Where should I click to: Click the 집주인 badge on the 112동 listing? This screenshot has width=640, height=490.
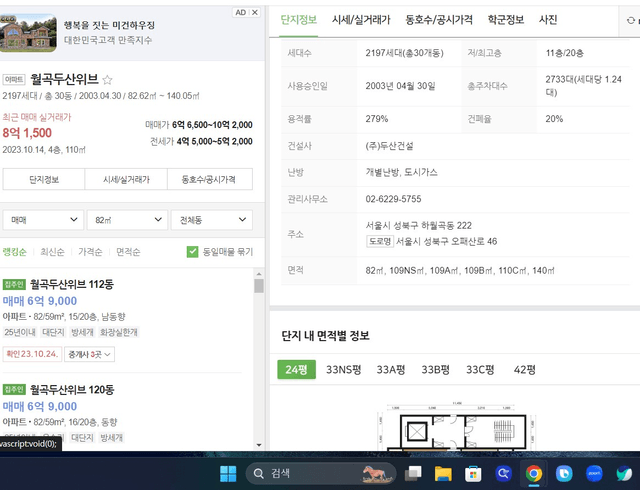[14, 284]
